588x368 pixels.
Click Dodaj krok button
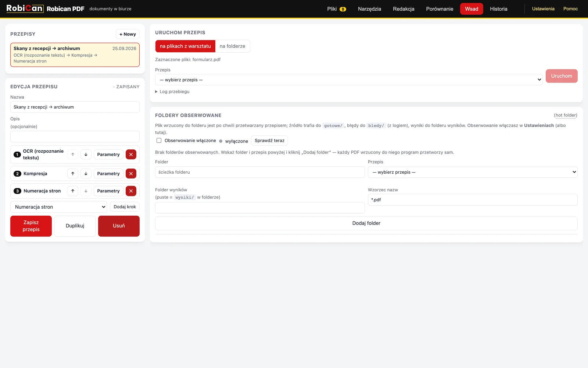(125, 207)
